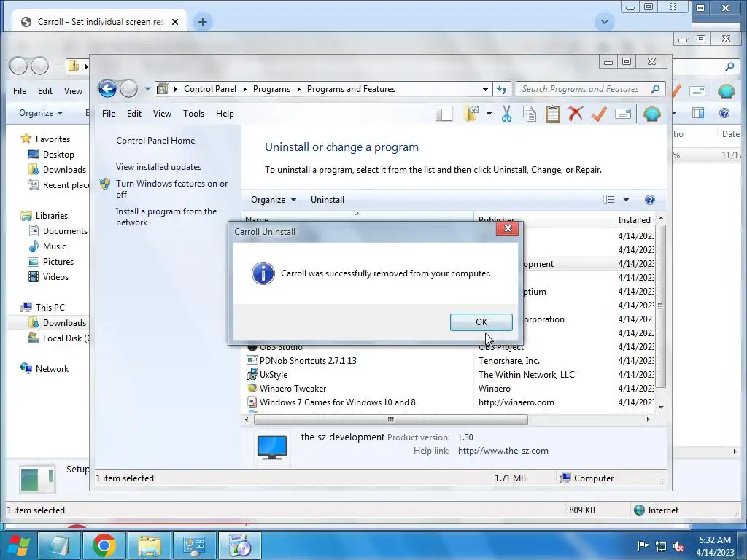Open the help icon in Programs toolbar
The image size is (747, 560).
(650, 200)
